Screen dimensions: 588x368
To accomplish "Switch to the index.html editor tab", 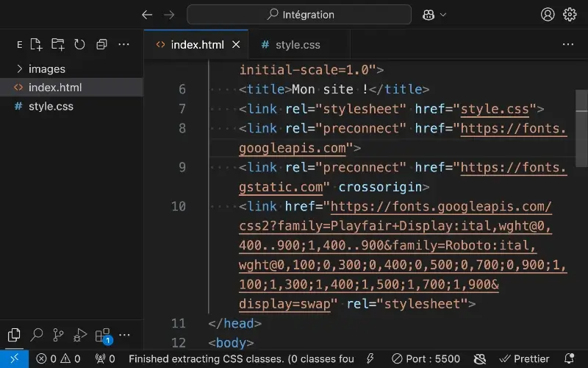I will click(x=196, y=45).
